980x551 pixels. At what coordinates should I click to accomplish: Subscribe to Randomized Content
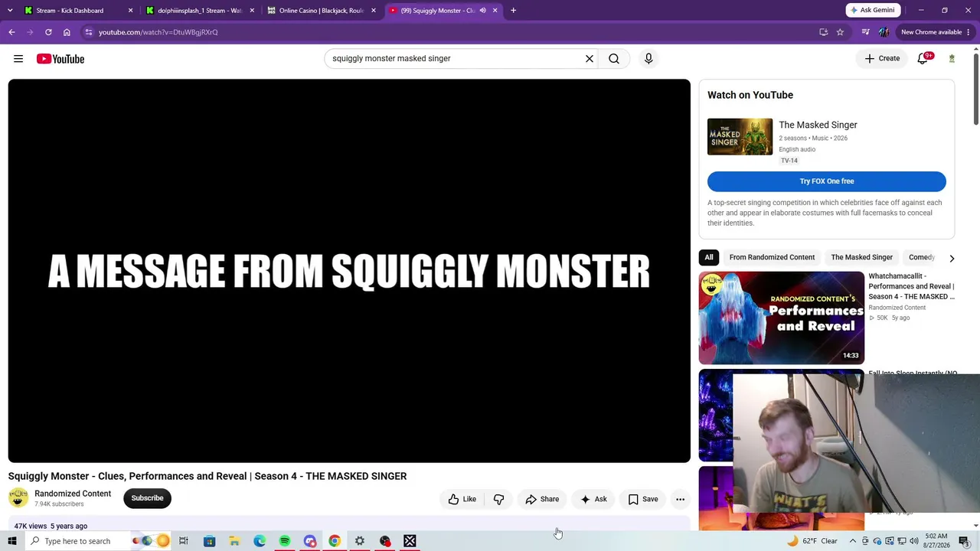(x=147, y=498)
